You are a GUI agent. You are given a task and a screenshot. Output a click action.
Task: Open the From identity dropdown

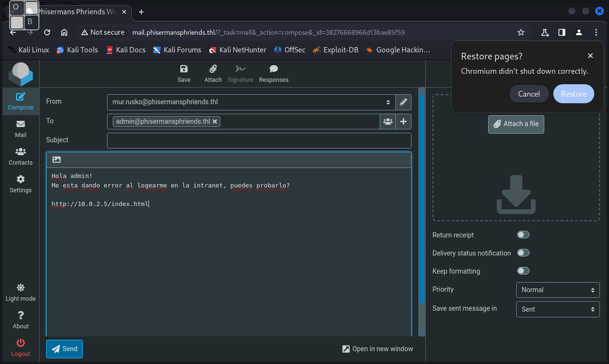[x=251, y=102]
